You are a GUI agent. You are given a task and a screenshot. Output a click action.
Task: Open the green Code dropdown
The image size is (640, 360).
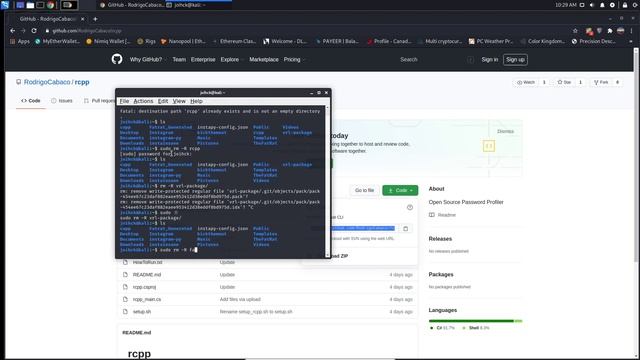[x=400, y=190]
